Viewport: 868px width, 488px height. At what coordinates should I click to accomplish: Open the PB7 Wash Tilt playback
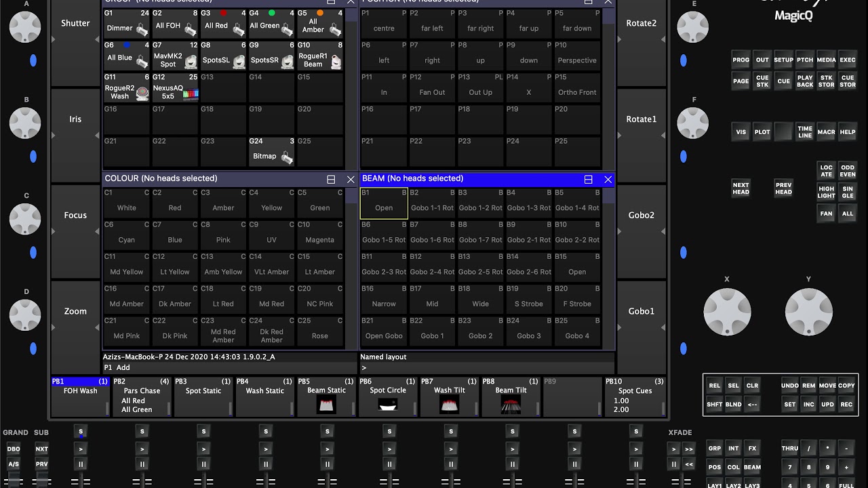pos(449,397)
